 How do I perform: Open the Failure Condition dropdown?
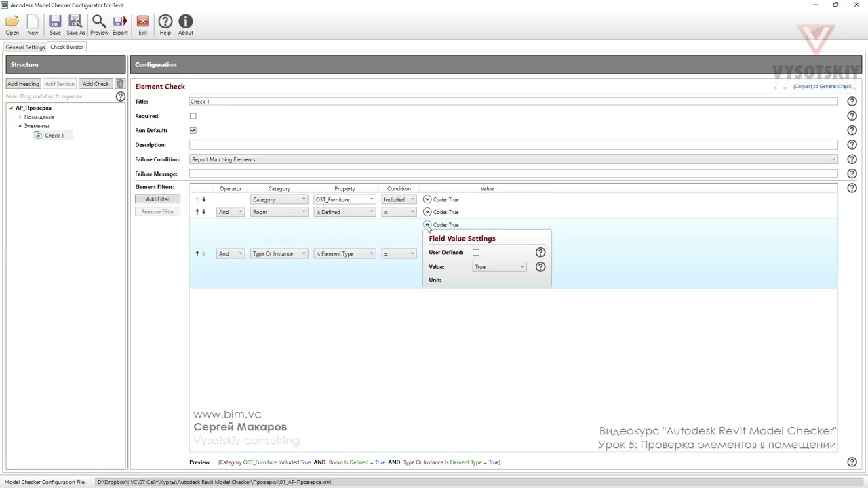(x=514, y=159)
